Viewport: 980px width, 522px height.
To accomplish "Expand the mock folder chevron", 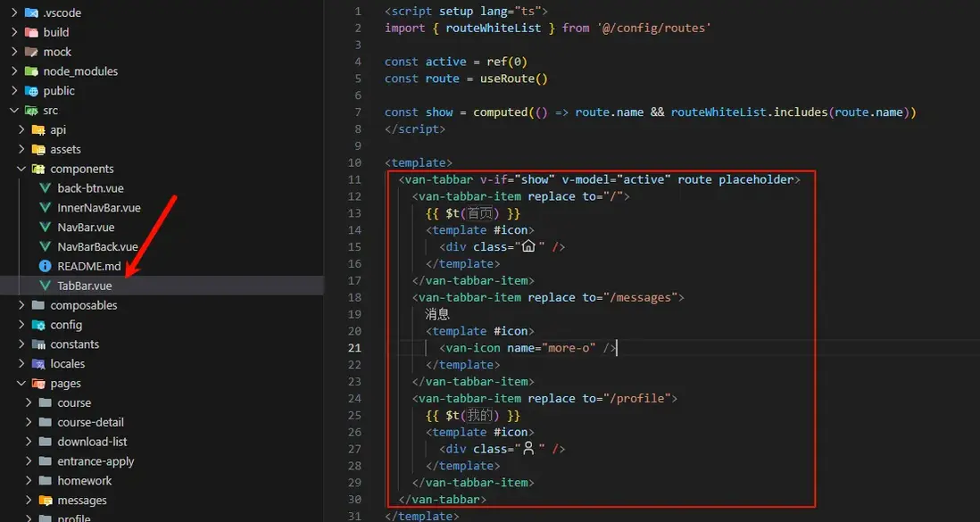I will 14,51.
